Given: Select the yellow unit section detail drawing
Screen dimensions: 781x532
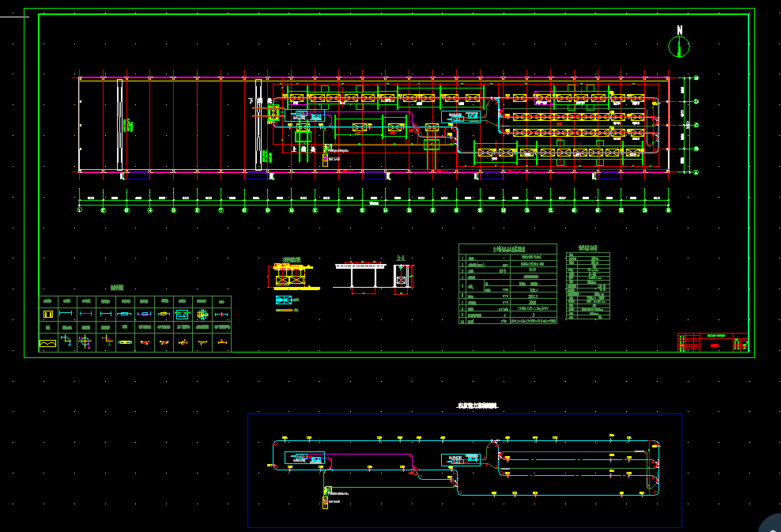Looking at the screenshot, I should [293, 277].
